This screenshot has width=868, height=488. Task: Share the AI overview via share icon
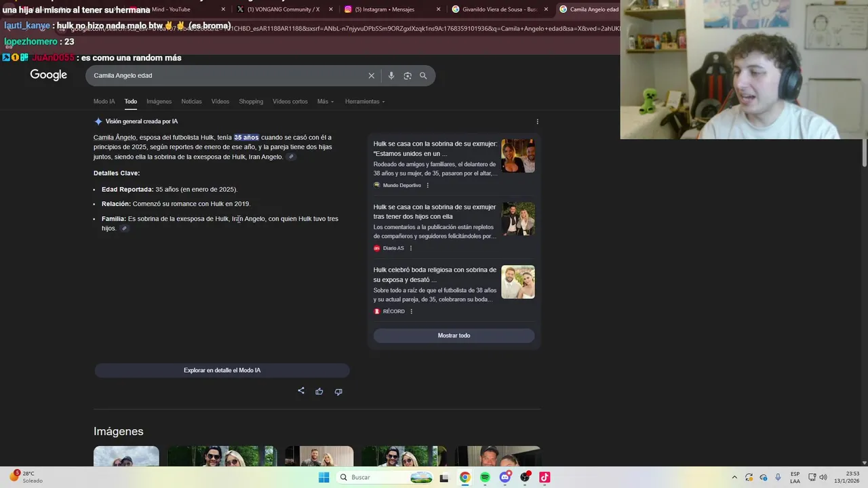click(x=301, y=391)
